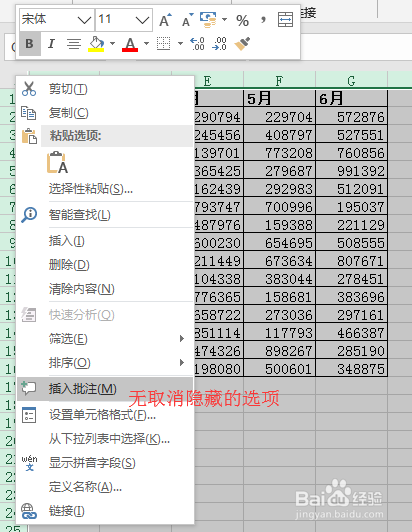Screen dimensions: 412x532
Task: Click the insert comment bubble icon
Action: pos(29,388)
